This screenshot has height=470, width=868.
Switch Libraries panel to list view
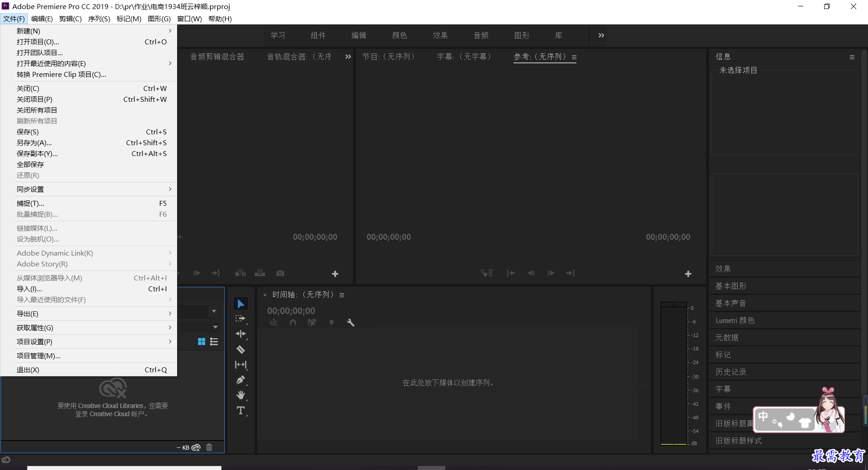(214, 342)
